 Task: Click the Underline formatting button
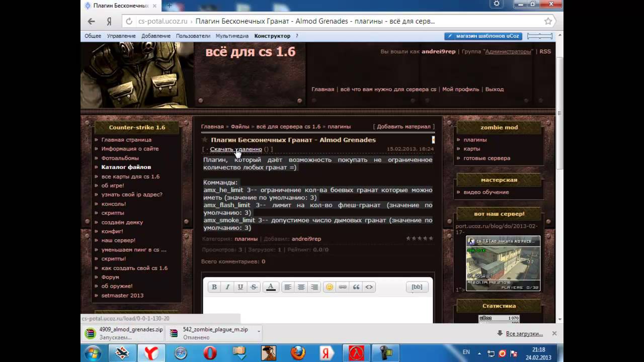[240, 287]
